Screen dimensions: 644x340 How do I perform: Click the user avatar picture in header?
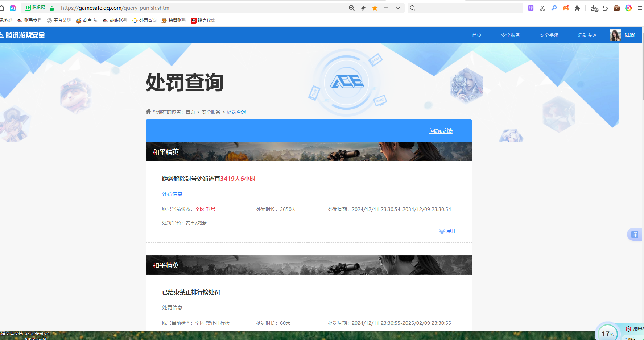point(615,35)
